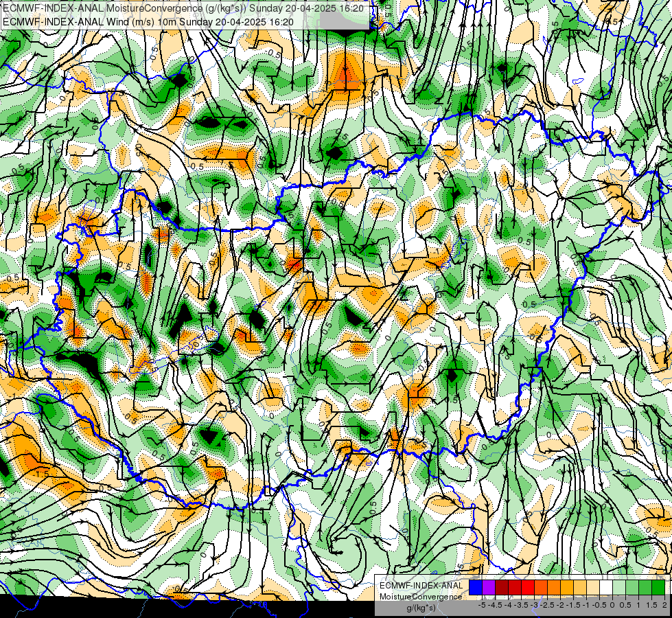The width and height of the screenshot is (672, 618).
Task: Click the 2 tick label ending the legend scale
Action: tap(664, 605)
